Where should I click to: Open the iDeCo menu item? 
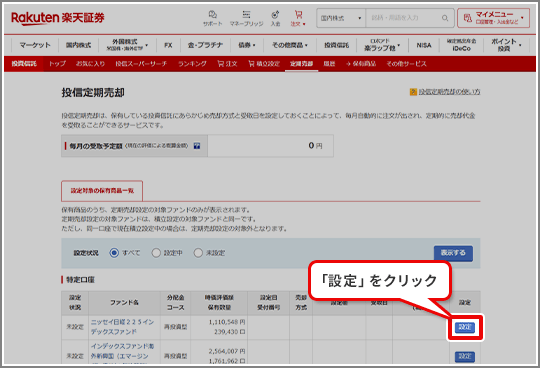click(x=461, y=45)
